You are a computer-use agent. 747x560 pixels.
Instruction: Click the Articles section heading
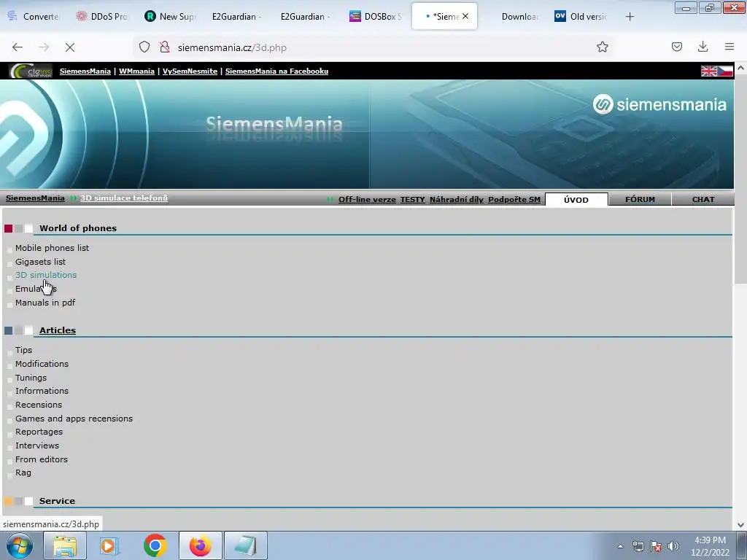(x=58, y=330)
